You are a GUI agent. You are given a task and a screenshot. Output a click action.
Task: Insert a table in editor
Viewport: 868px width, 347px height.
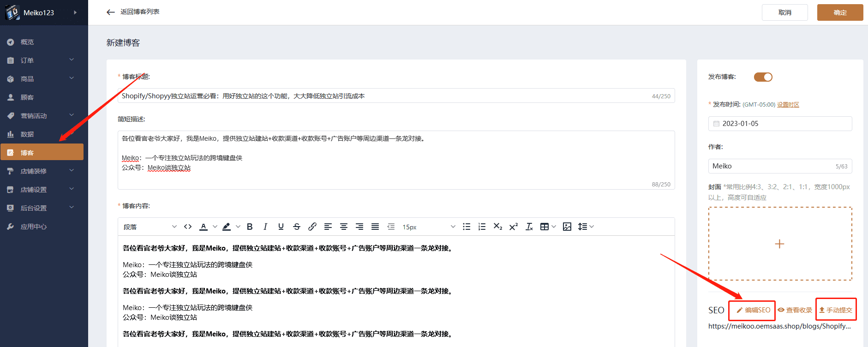(545, 227)
